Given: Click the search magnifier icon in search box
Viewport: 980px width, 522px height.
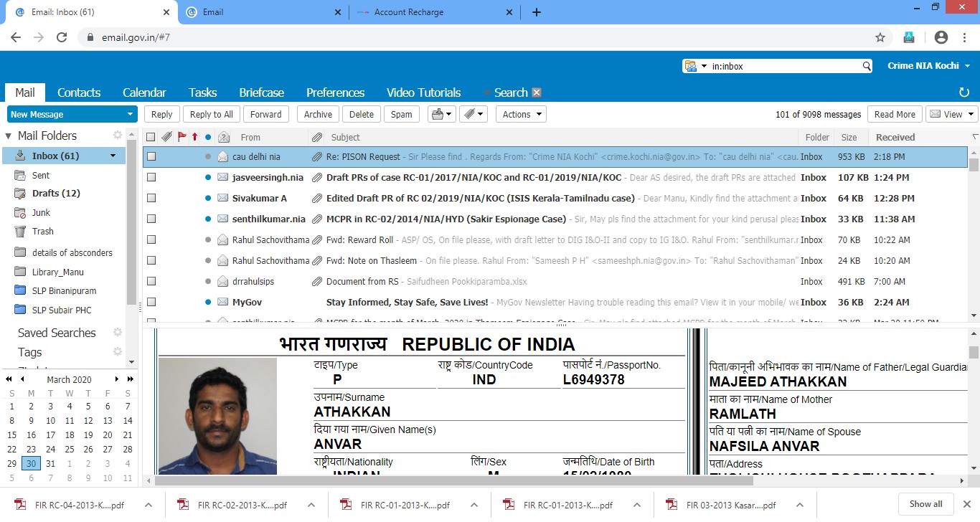Looking at the screenshot, I should tap(867, 66).
